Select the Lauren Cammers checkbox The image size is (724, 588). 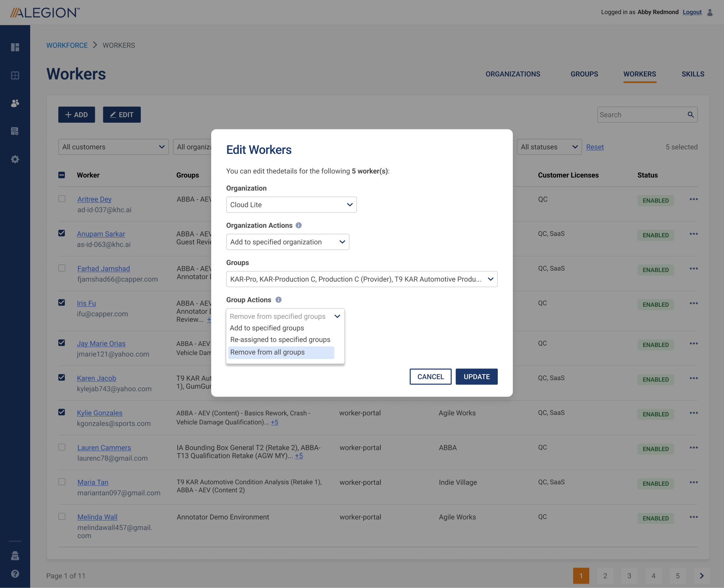point(62,447)
